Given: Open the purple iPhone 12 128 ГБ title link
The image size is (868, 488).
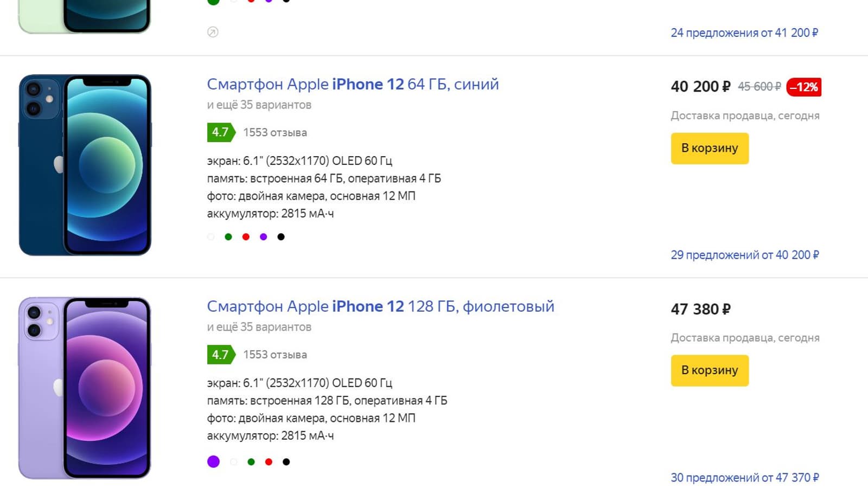Looking at the screenshot, I should pos(380,307).
